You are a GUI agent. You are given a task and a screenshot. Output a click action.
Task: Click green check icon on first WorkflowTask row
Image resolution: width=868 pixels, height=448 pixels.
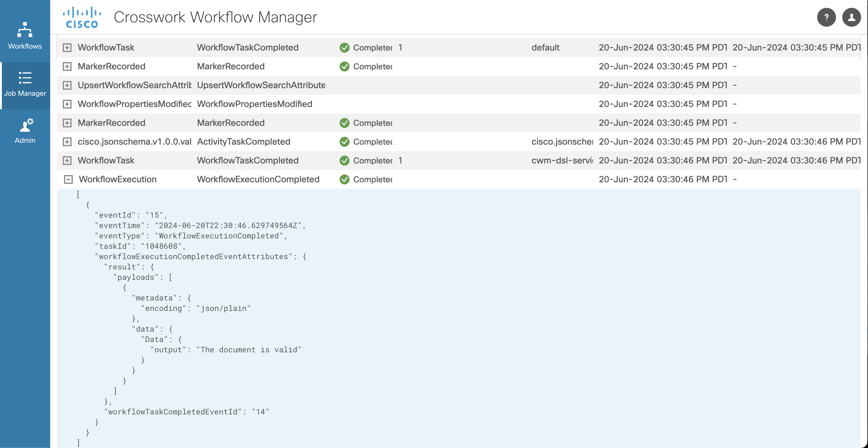pyautogui.click(x=344, y=47)
